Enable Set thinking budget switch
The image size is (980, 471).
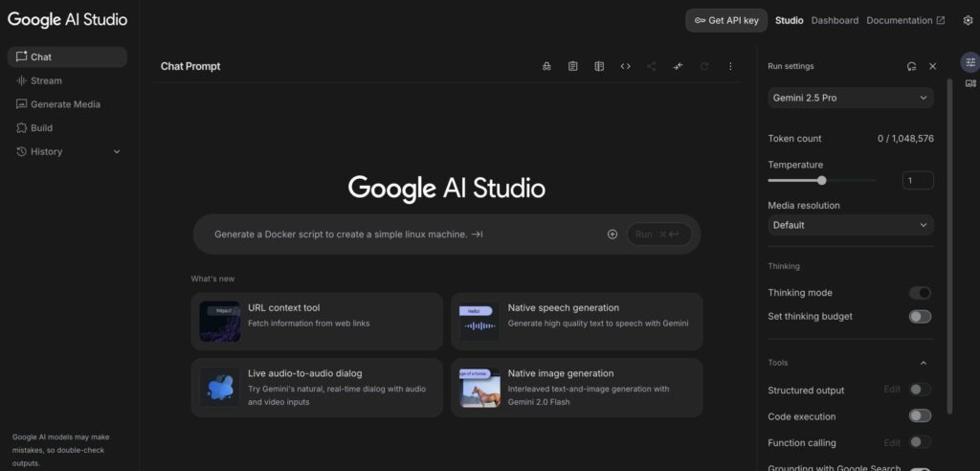click(x=920, y=317)
